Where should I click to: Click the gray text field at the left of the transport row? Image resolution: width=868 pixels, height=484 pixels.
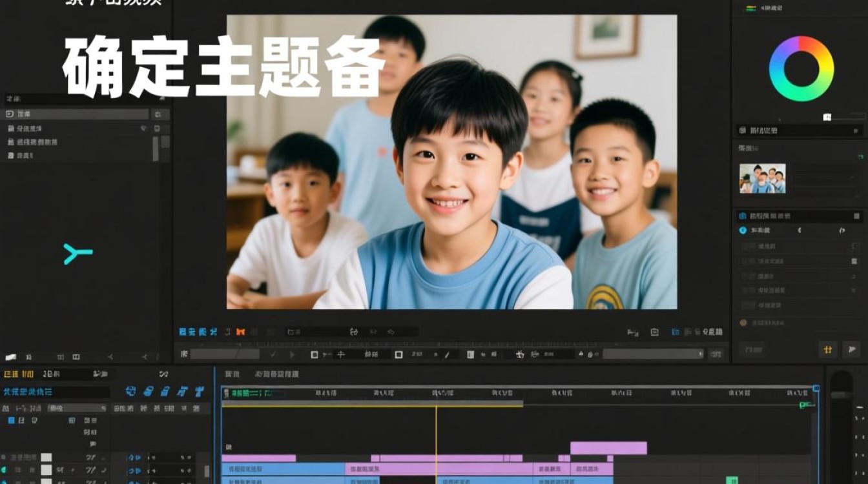pos(225,354)
